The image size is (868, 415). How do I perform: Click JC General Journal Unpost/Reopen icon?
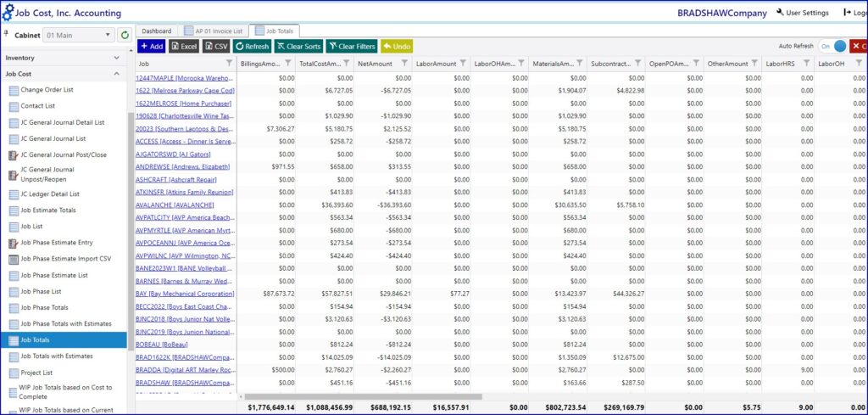pyautogui.click(x=14, y=175)
